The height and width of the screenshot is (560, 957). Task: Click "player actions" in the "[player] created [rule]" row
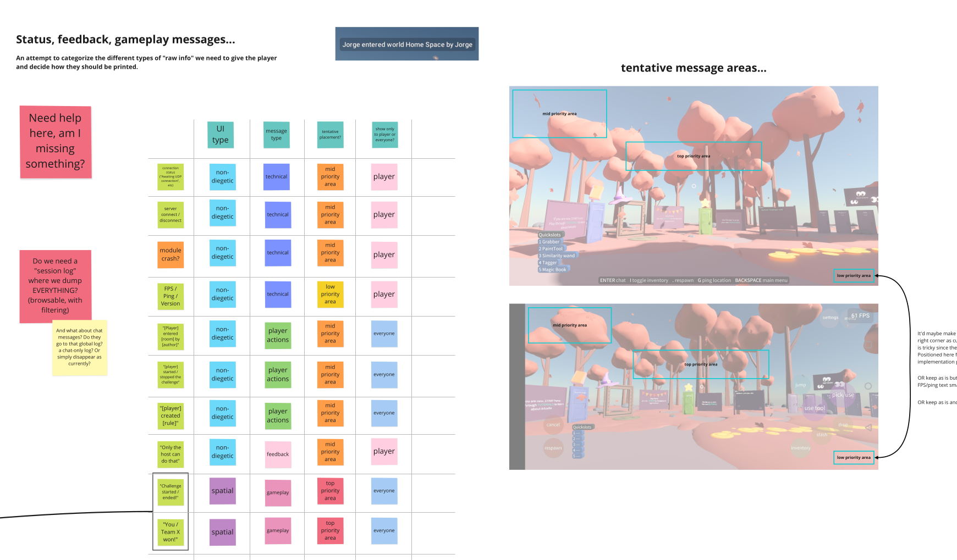click(x=278, y=416)
